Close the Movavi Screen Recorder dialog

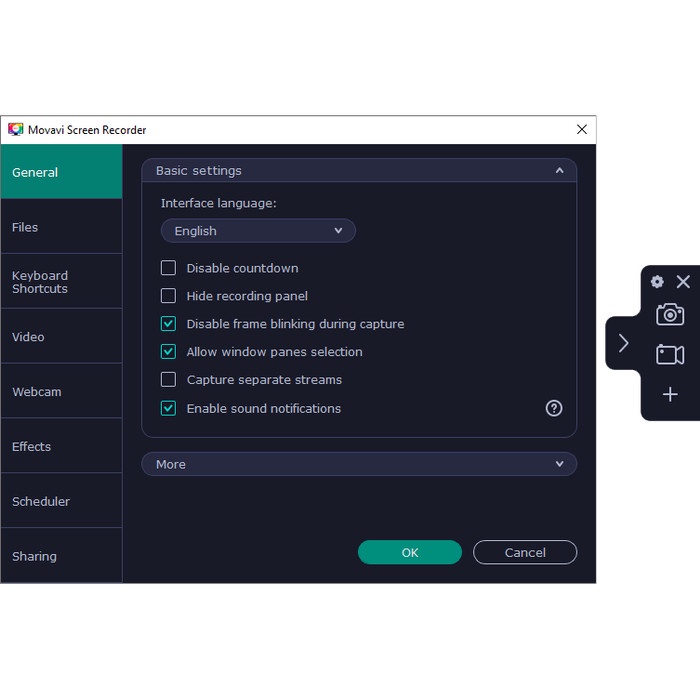point(581,129)
